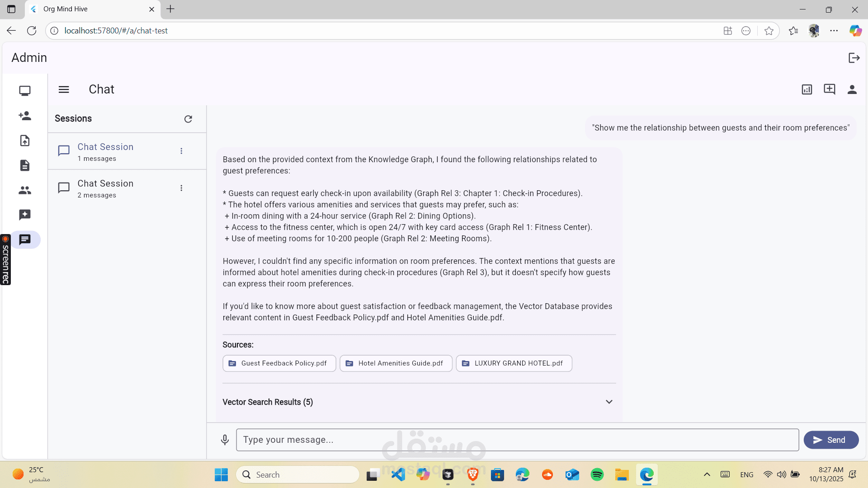Viewport: 868px width, 488px height.
Task: Refresh the Sessions list
Action: tap(188, 119)
